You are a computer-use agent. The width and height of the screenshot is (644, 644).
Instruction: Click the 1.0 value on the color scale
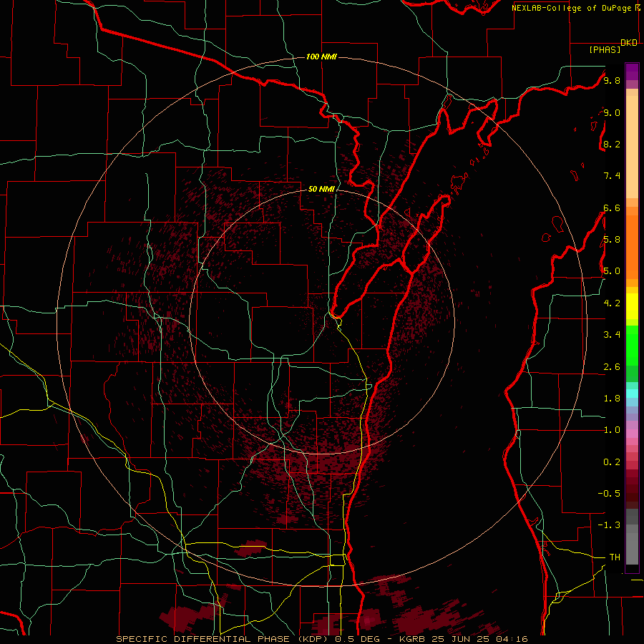point(612,430)
